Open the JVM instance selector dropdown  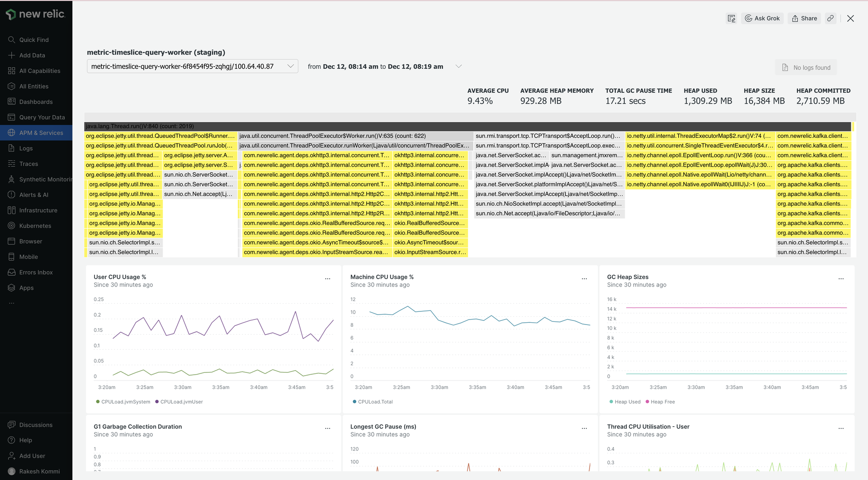(192, 66)
